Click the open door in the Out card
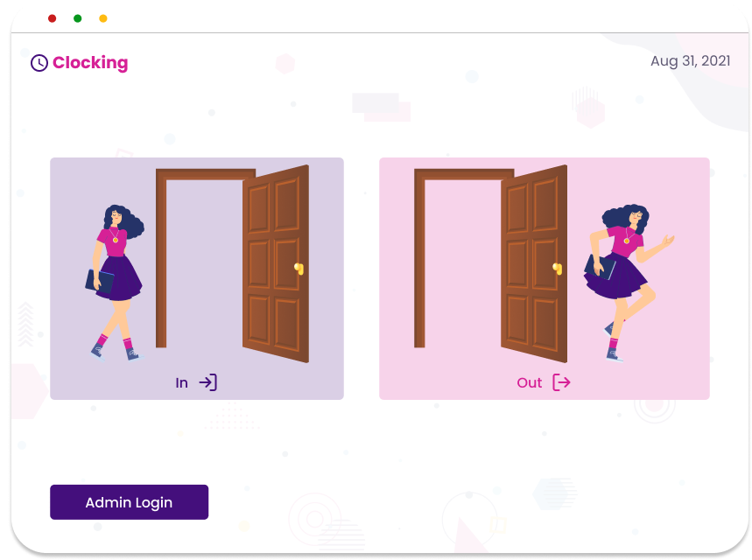752x560 pixels. tap(534, 263)
